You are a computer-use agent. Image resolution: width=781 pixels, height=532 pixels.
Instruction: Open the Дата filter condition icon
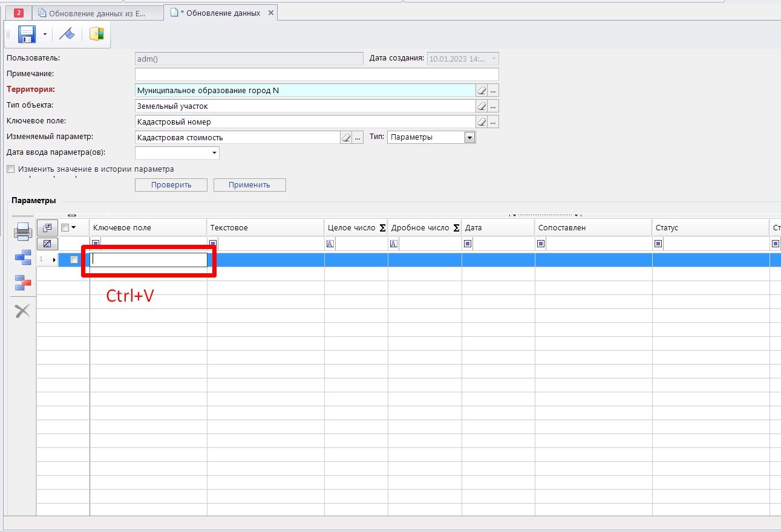coord(468,244)
